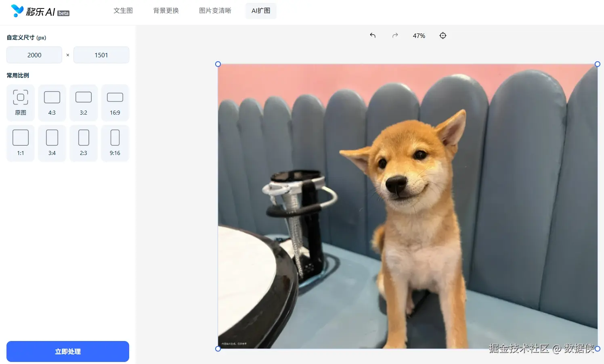Switch to the AI扩图 tab
The image size is (604, 364).
261,11
